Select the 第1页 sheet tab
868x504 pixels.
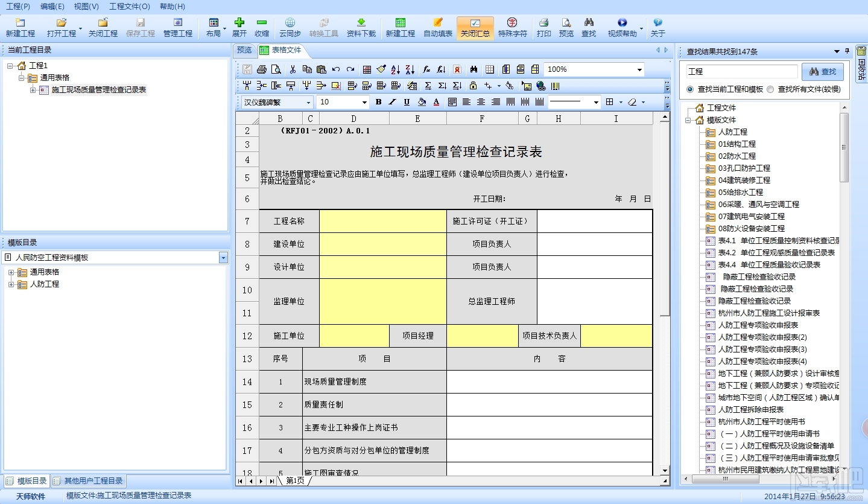pos(295,480)
